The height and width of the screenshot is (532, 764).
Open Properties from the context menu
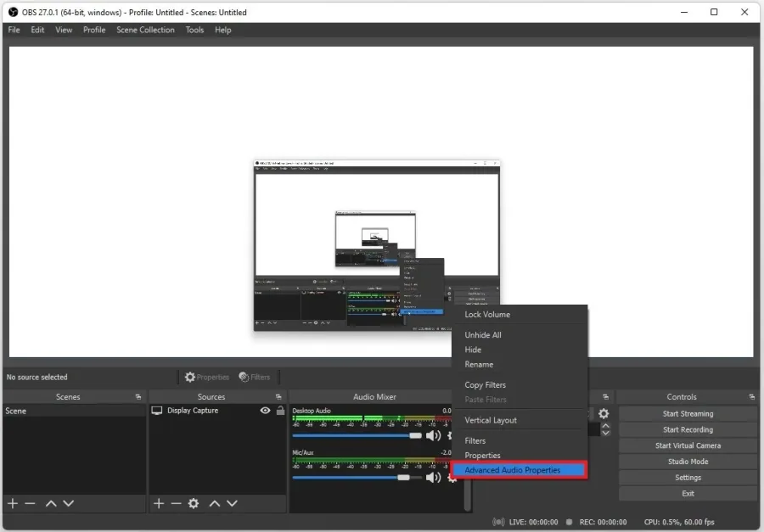520,455
